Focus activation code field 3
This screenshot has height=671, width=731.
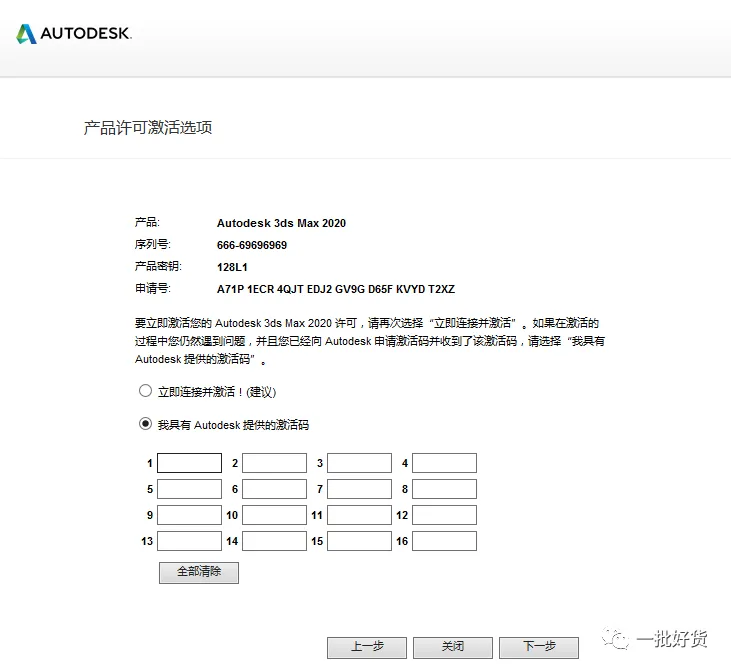(359, 463)
